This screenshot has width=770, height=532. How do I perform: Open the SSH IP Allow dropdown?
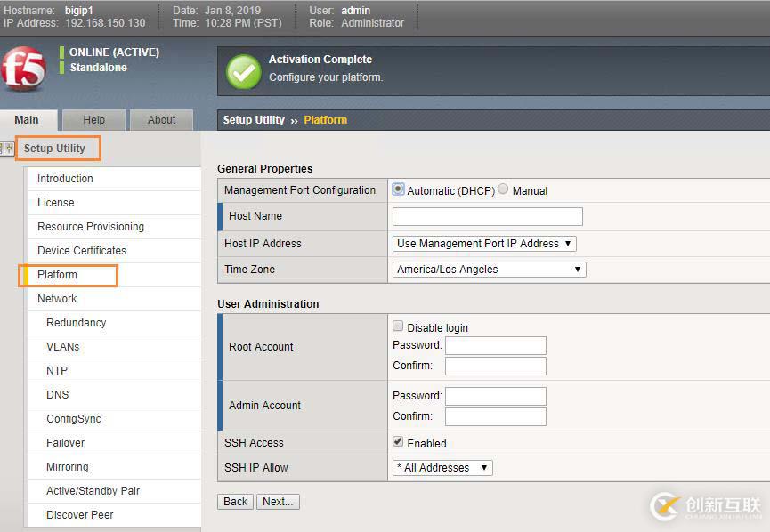442,468
